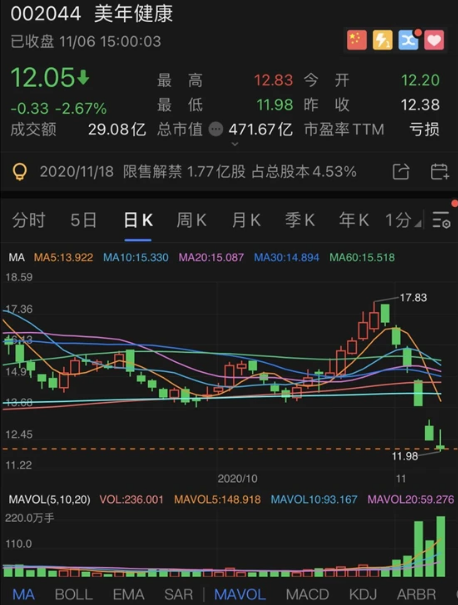458x605 pixels.
Task: Expand more quote details chevron
Action: [234, 144]
